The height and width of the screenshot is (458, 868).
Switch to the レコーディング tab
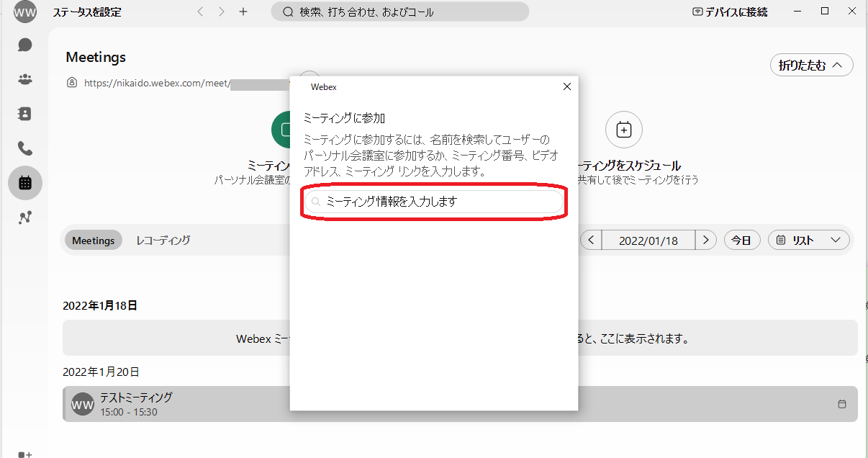pos(163,241)
